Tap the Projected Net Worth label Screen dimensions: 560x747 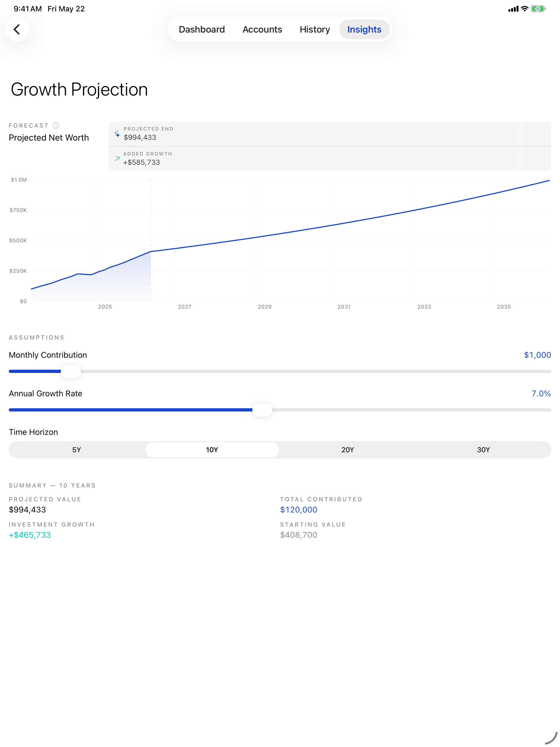(x=49, y=137)
